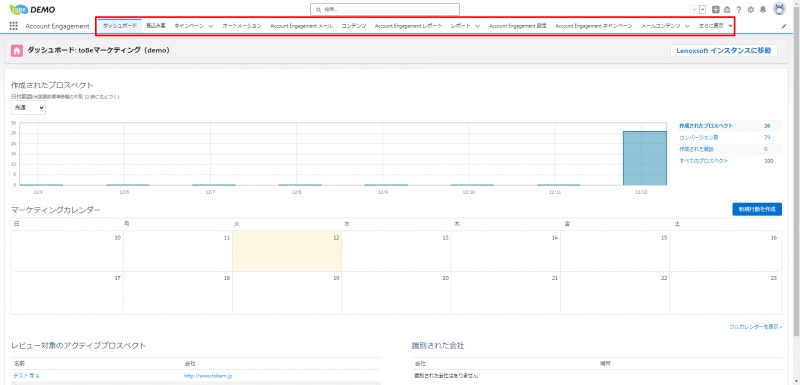The width and height of the screenshot is (800, 385).
Task: Expand the キャンペーン tab chevron
Action: [211, 26]
